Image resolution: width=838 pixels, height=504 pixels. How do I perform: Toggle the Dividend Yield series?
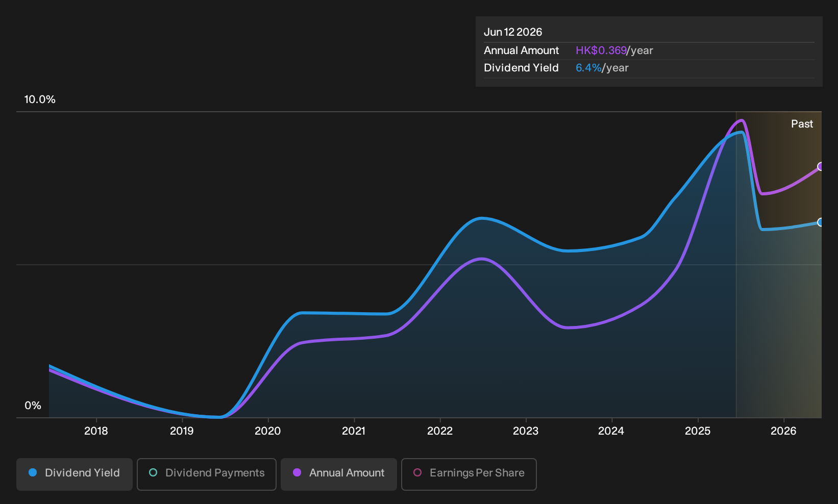(x=75, y=474)
